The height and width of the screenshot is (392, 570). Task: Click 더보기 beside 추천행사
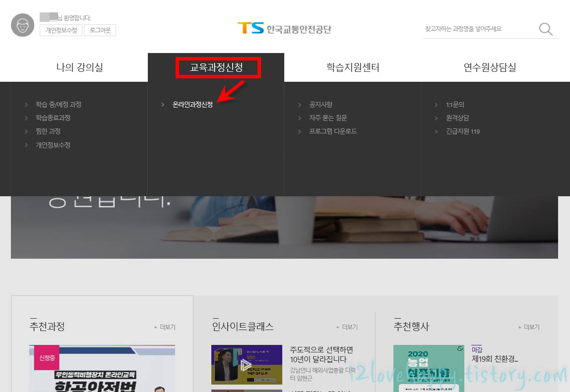click(529, 327)
